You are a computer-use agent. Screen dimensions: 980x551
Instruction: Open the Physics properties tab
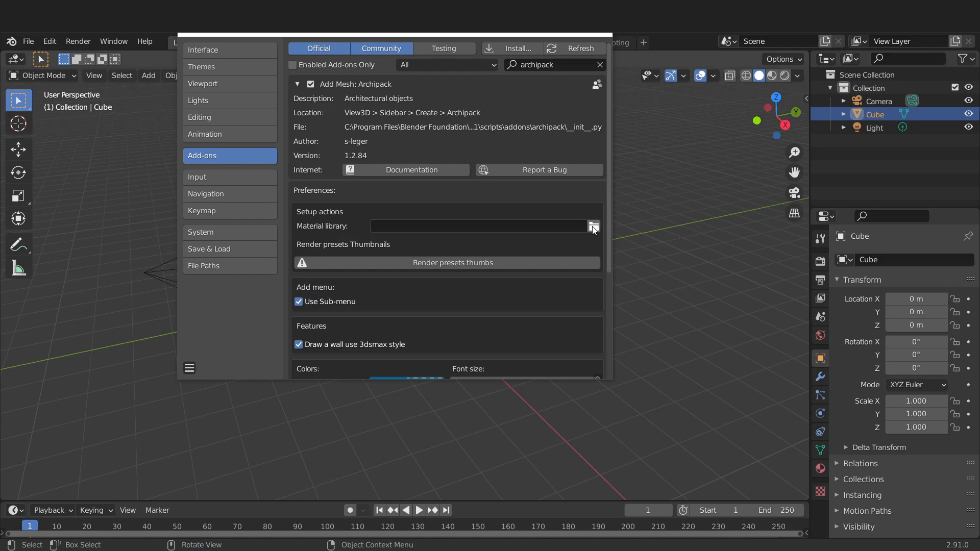point(820,413)
